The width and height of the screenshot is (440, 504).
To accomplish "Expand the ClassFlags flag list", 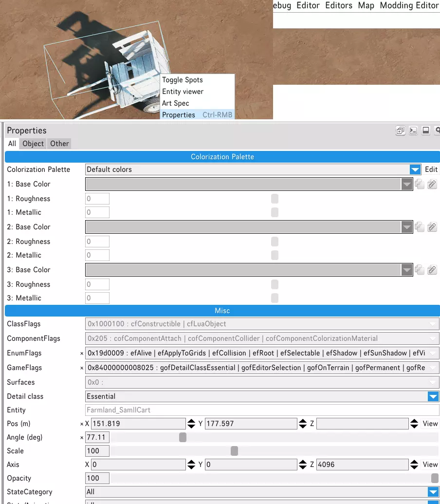I will click(433, 324).
